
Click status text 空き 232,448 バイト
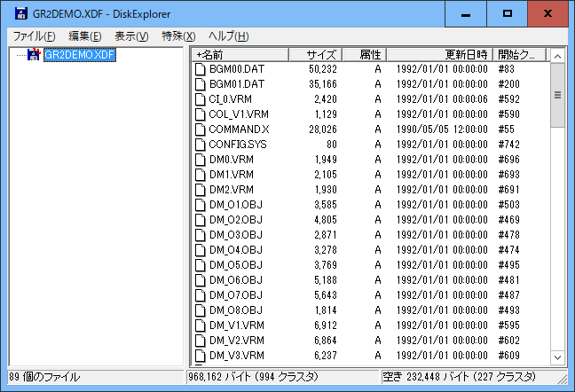point(426,377)
